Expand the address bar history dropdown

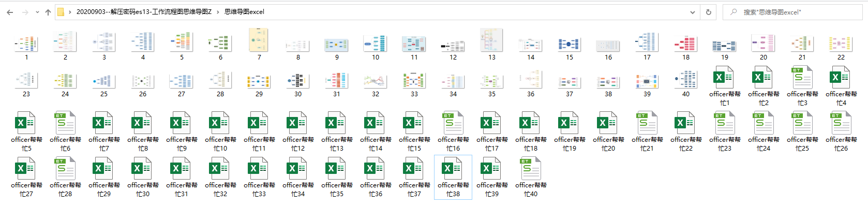(x=693, y=12)
